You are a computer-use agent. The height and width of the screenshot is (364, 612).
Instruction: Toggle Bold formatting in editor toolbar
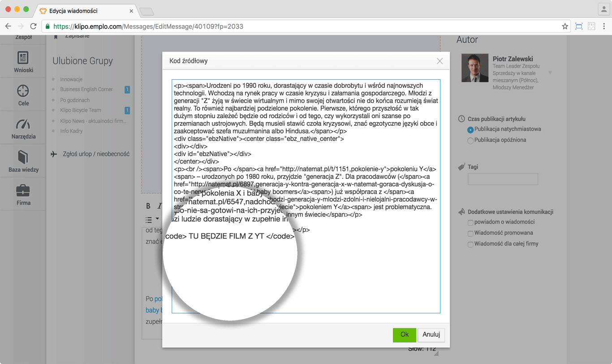pos(148,206)
